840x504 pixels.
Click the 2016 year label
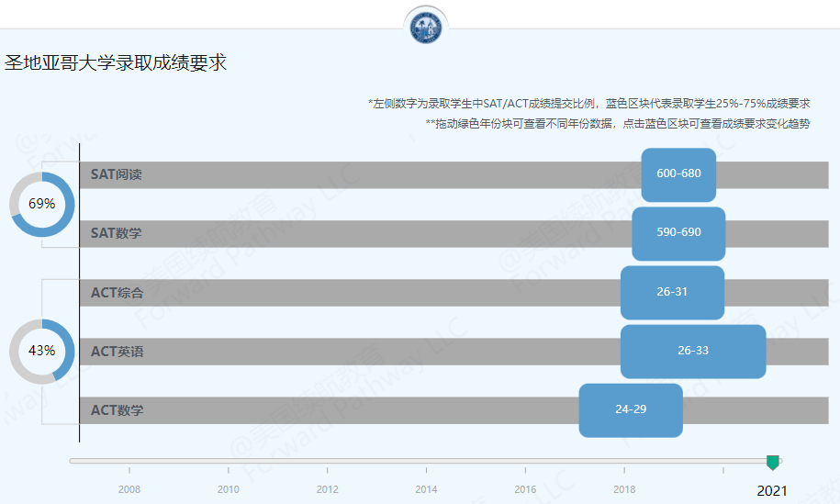click(x=525, y=489)
